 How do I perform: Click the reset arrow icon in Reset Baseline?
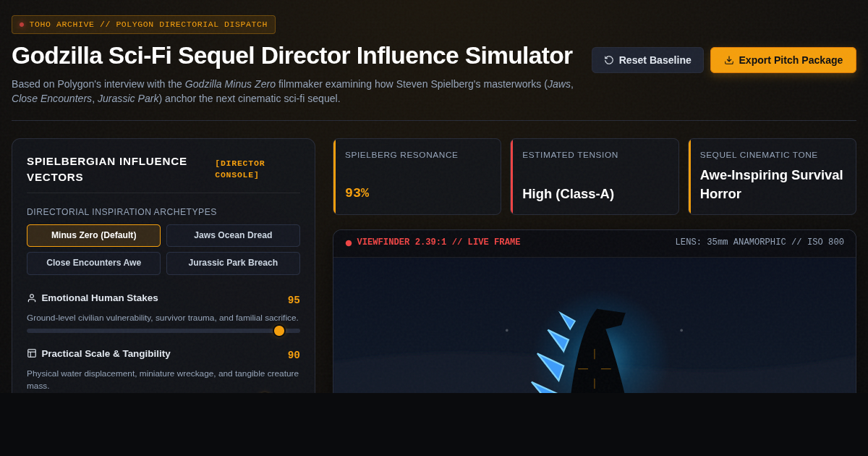point(609,60)
